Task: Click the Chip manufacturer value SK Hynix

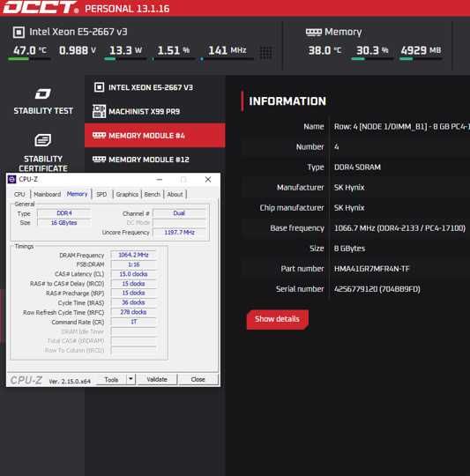Action: pos(349,208)
